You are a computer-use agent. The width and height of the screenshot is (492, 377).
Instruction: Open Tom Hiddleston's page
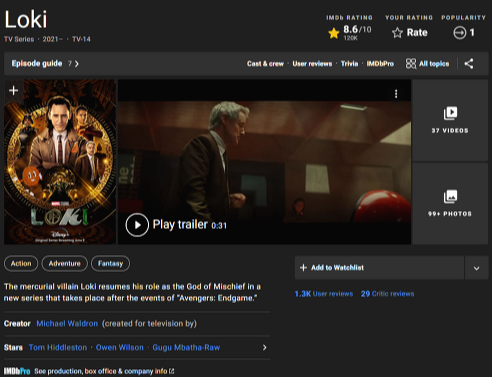point(58,347)
